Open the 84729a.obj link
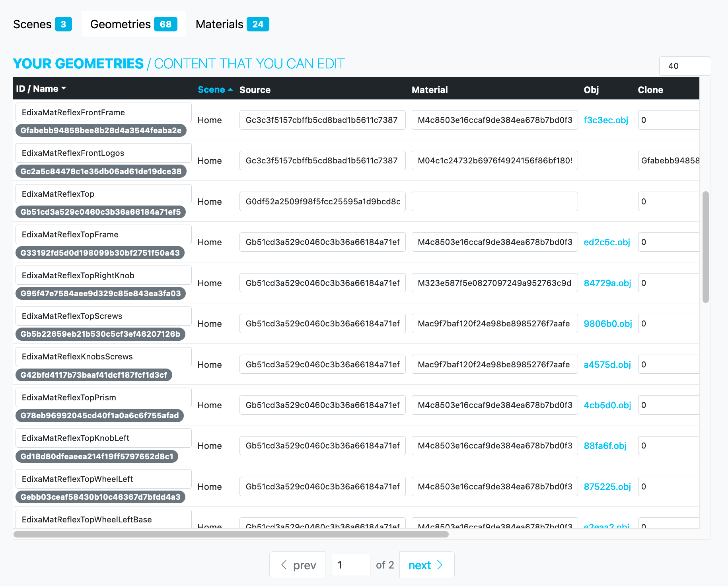Image resolution: width=728 pixels, height=586 pixels. (x=607, y=283)
